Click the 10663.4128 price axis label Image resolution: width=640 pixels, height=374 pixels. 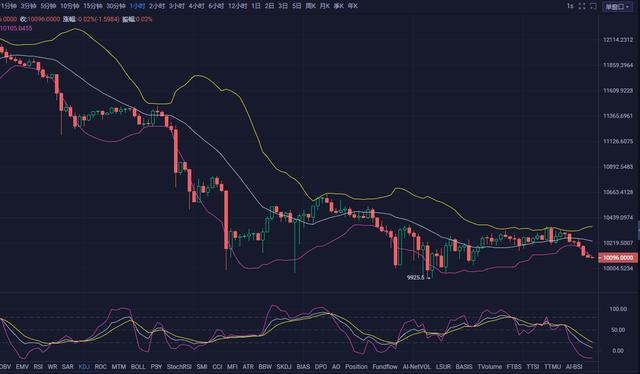[x=618, y=192]
